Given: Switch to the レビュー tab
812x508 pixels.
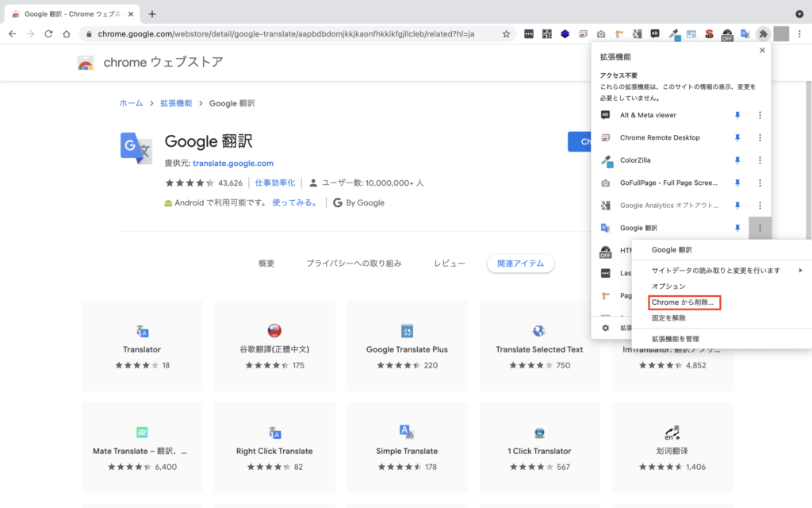Looking at the screenshot, I should click(449, 264).
